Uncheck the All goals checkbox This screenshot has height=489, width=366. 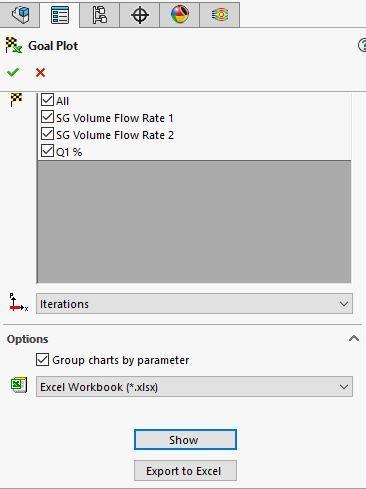(47, 100)
